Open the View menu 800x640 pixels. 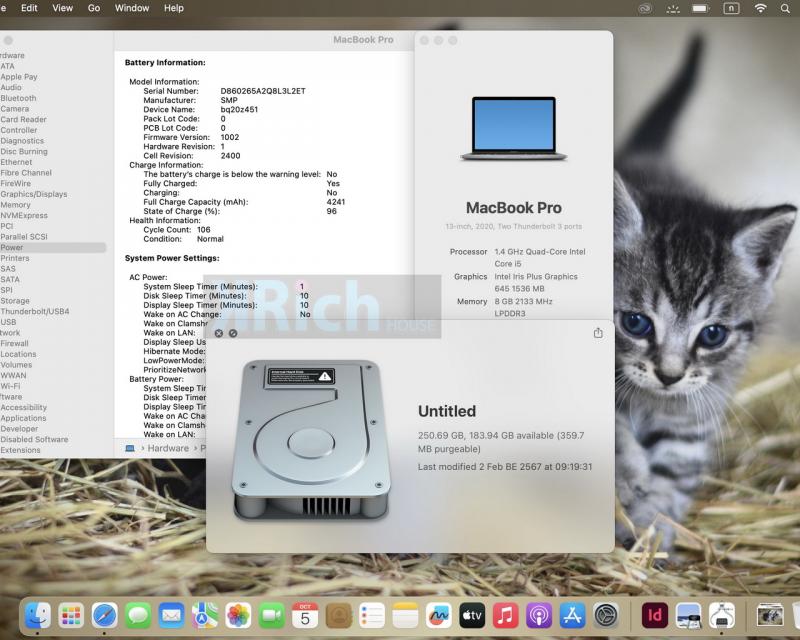coord(62,8)
